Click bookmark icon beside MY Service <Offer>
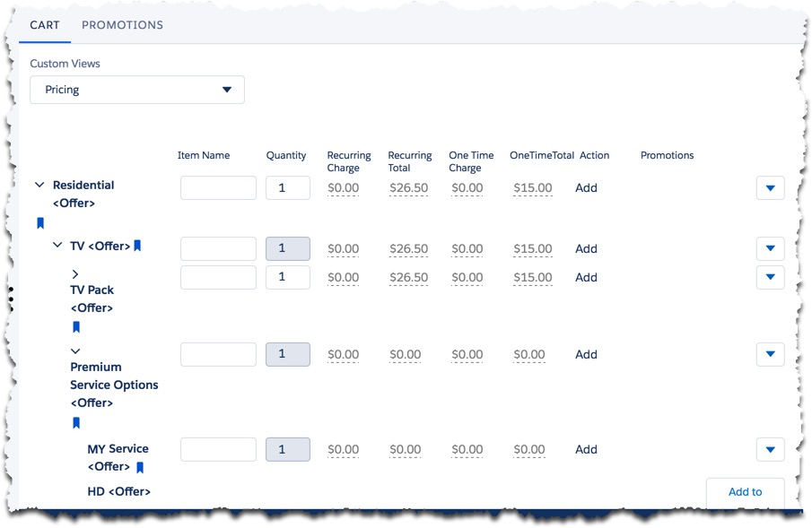The height and width of the screenshot is (528, 812). click(140, 467)
